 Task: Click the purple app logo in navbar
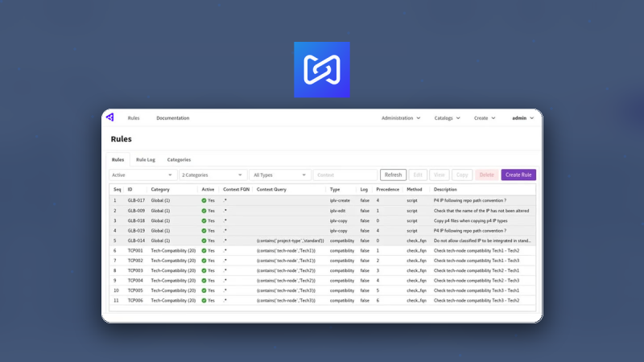pyautogui.click(x=110, y=117)
